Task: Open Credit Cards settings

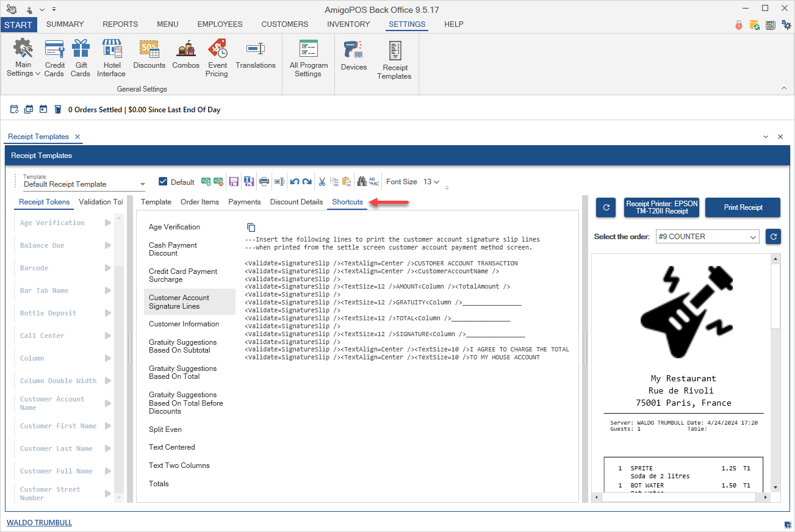Action: (x=54, y=58)
